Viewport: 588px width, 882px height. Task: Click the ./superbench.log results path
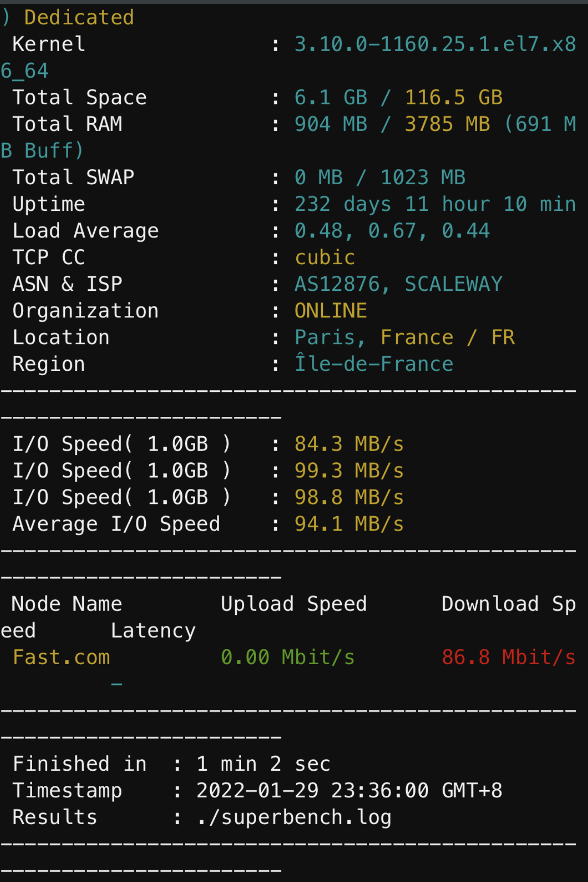point(294,818)
